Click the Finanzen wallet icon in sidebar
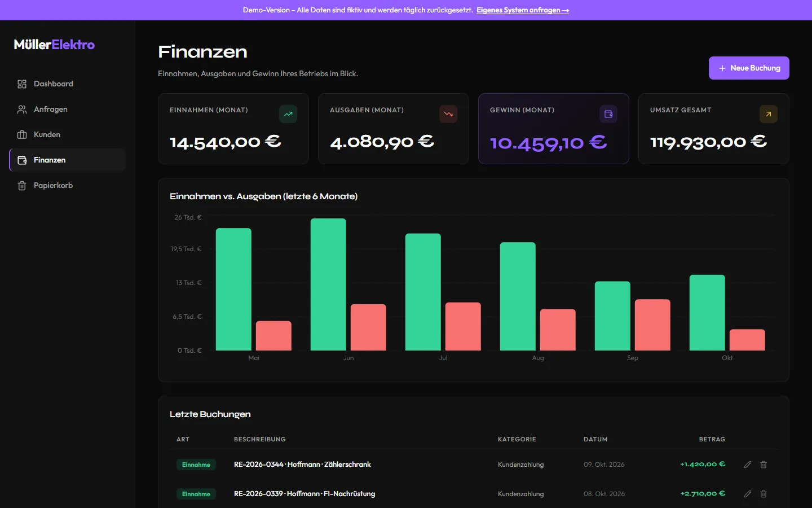Image resolution: width=812 pixels, height=508 pixels. [22, 160]
